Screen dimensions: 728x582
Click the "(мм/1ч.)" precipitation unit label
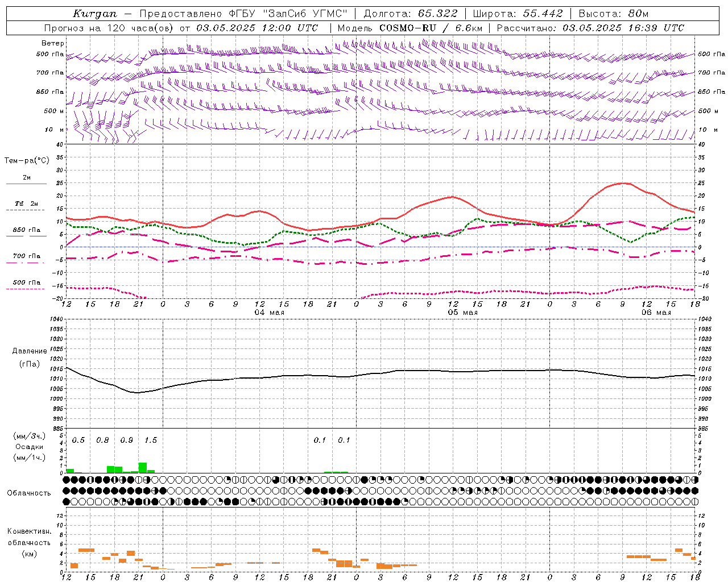pyautogui.click(x=30, y=458)
